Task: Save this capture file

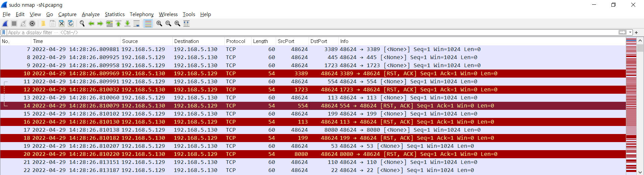Action: 53,24
